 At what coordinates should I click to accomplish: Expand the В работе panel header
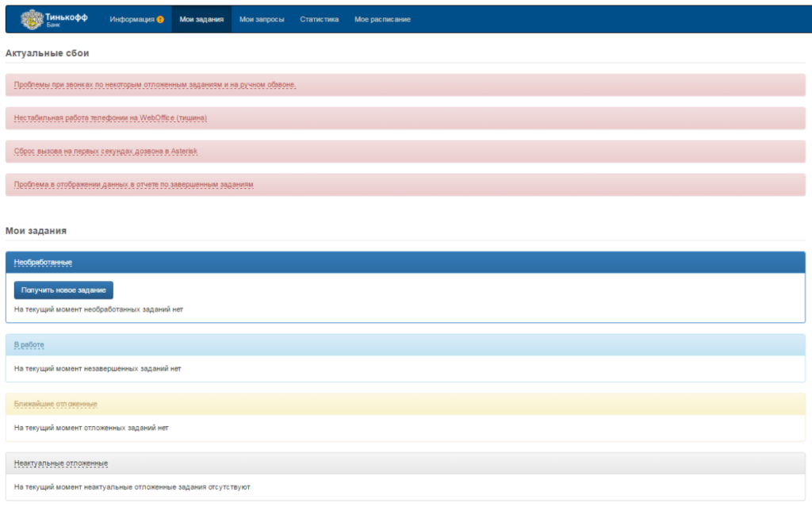pos(29,344)
